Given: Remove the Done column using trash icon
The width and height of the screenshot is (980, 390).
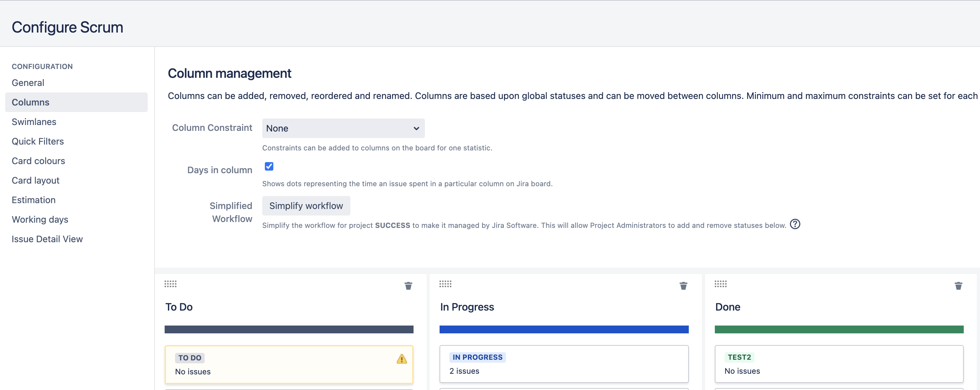Looking at the screenshot, I should pos(958,286).
